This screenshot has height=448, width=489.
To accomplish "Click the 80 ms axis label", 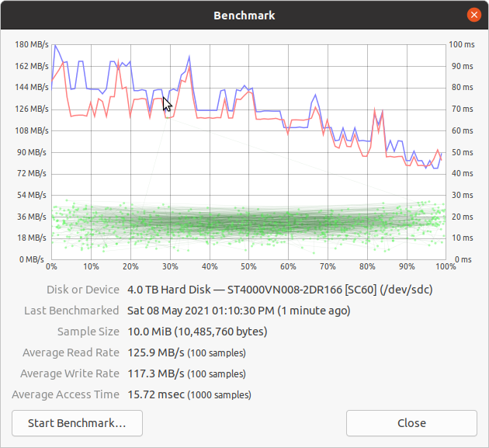I will [462, 87].
